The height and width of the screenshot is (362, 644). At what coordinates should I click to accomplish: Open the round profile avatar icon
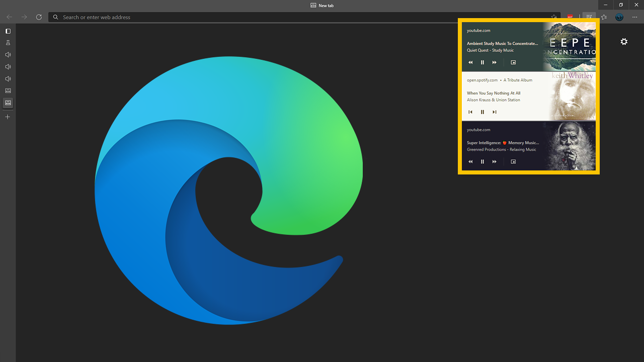pos(619,17)
